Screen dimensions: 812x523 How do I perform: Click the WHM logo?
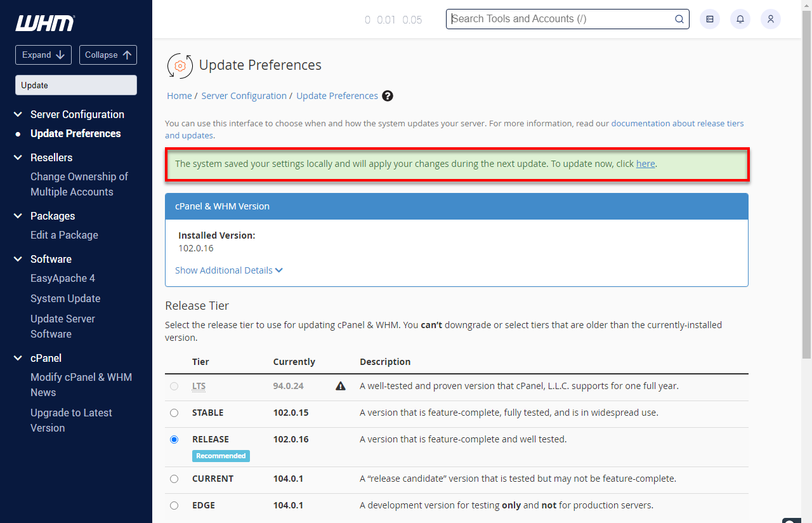point(45,23)
